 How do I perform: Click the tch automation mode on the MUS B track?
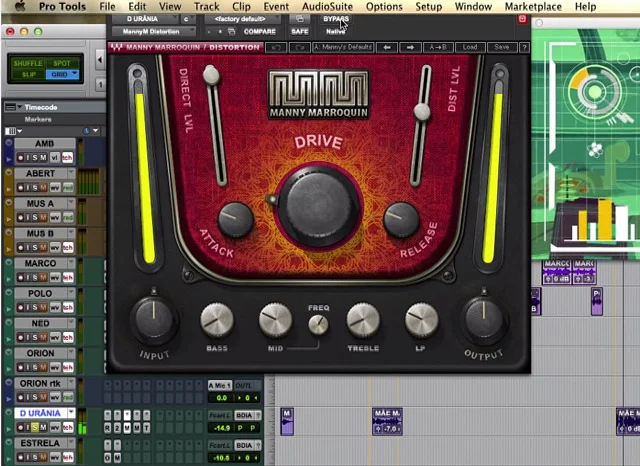click(x=68, y=247)
